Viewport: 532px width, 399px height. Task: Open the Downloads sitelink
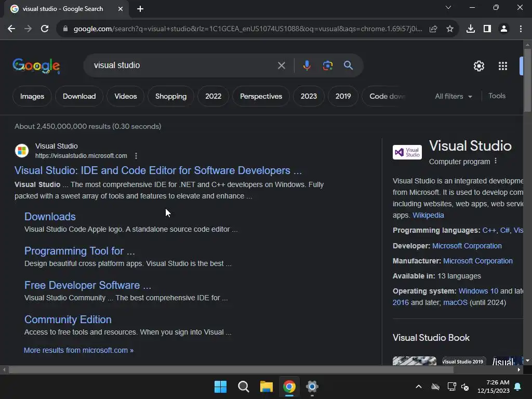[50, 217]
